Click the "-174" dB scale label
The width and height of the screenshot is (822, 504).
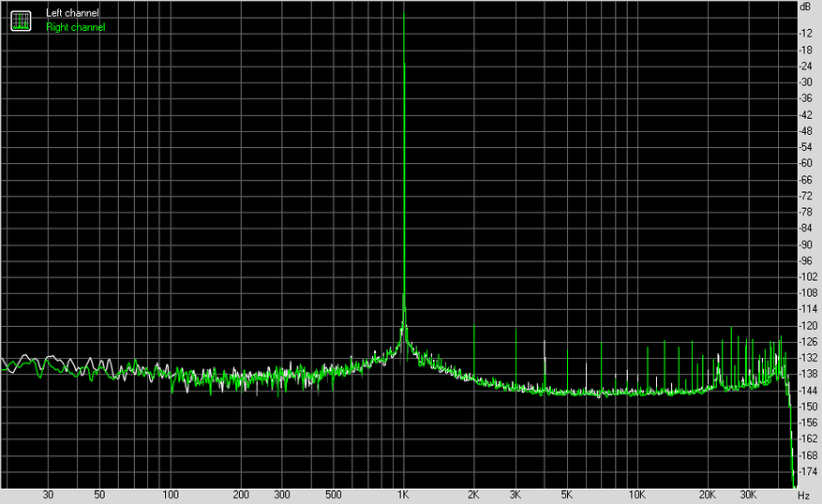click(x=807, y=472)
